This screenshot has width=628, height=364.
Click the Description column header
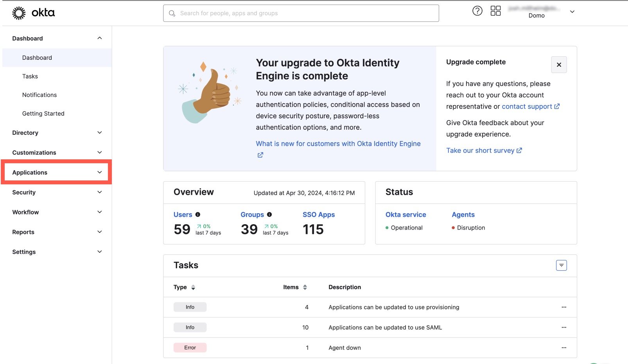(x=345, y=287)
